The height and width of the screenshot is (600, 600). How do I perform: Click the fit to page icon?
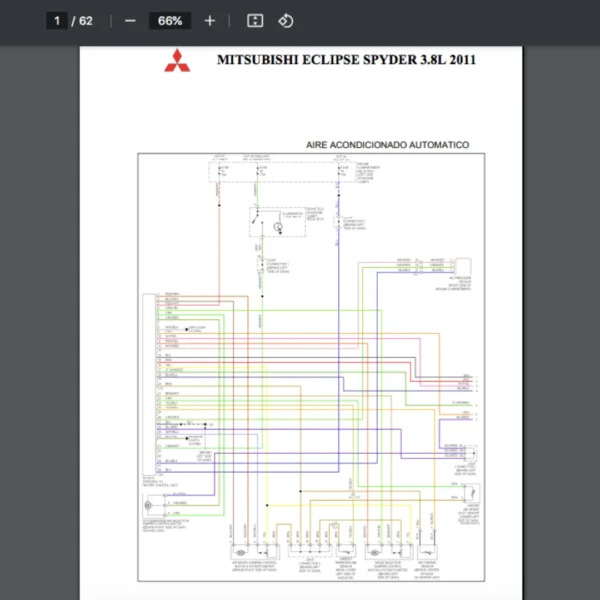(255, 21)
